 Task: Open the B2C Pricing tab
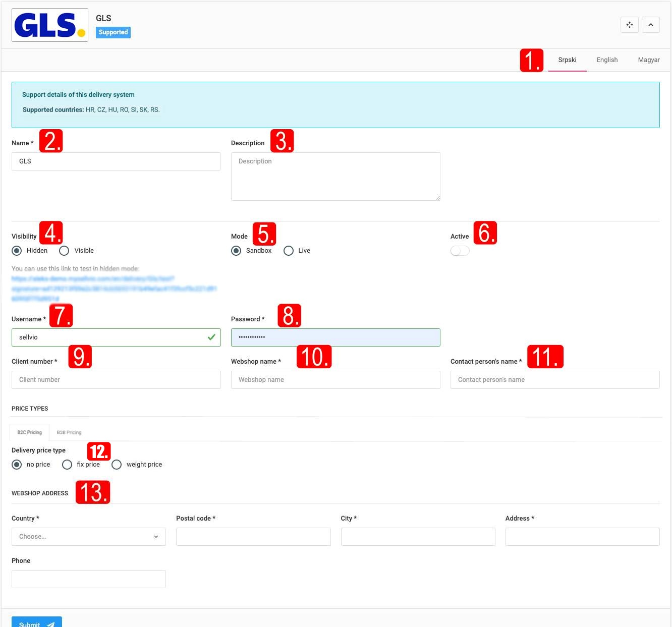click(x=29, y=432)
